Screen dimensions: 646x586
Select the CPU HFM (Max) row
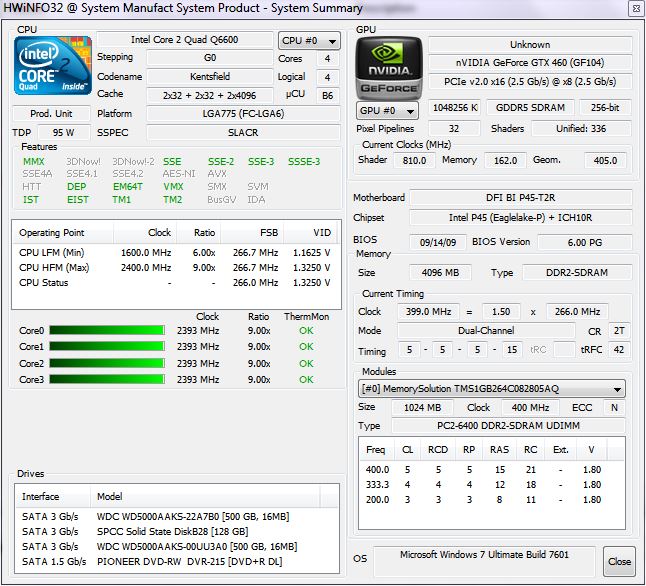[176, 267]
